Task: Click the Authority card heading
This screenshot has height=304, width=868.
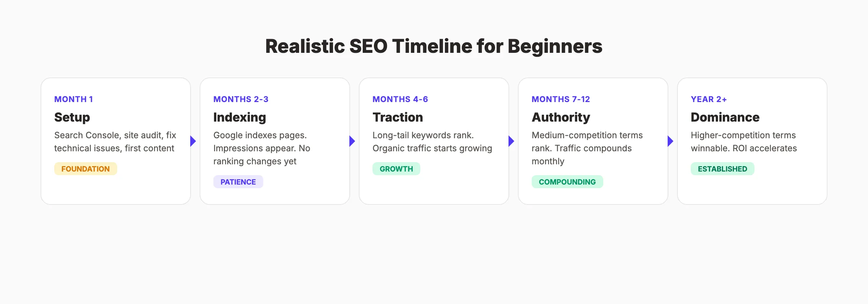Action: 561,117
